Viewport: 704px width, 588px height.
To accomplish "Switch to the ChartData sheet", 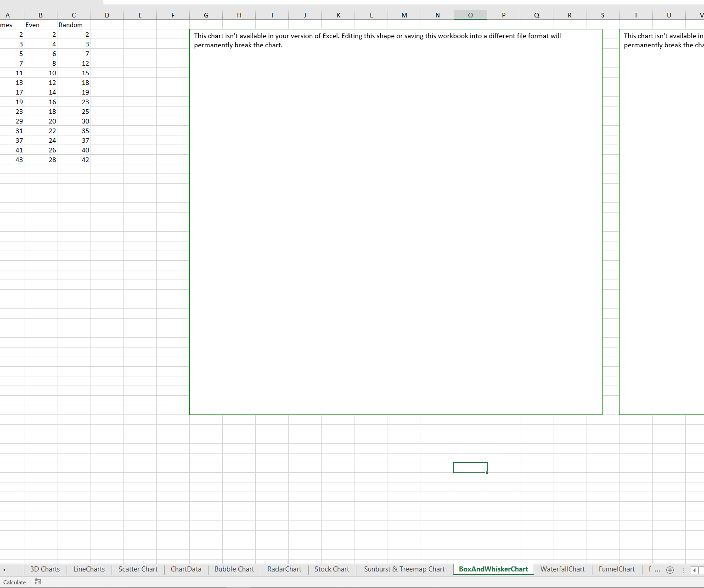I will point(186,569).
